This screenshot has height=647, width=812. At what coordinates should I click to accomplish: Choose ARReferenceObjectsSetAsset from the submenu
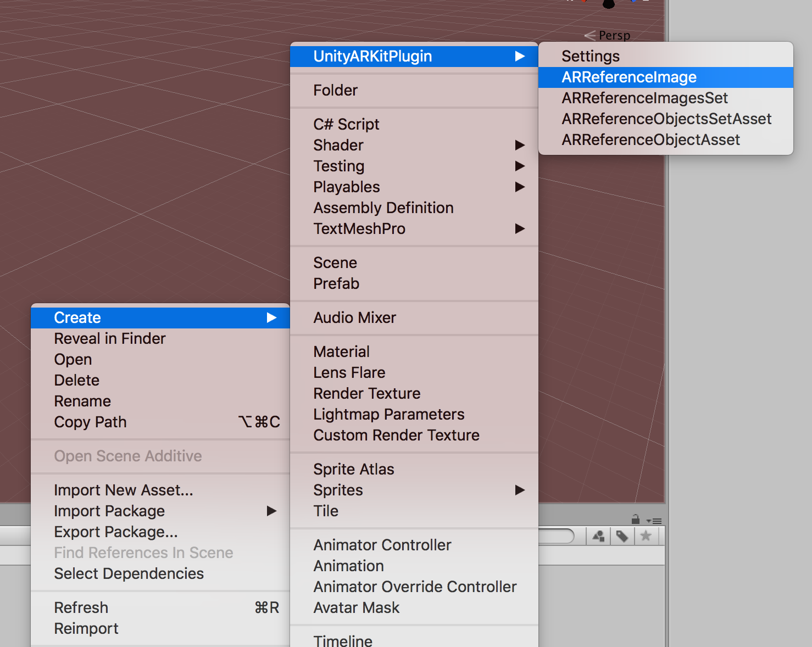[x=666, y=119]
